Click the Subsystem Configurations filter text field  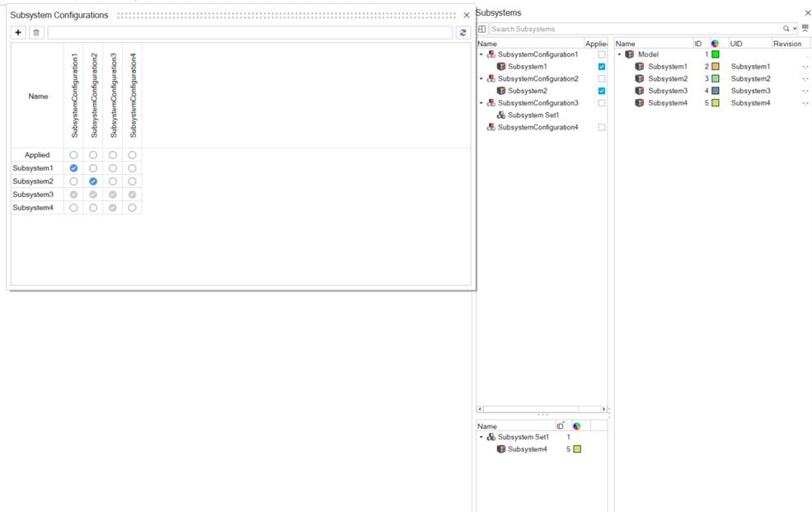(250, 33)
